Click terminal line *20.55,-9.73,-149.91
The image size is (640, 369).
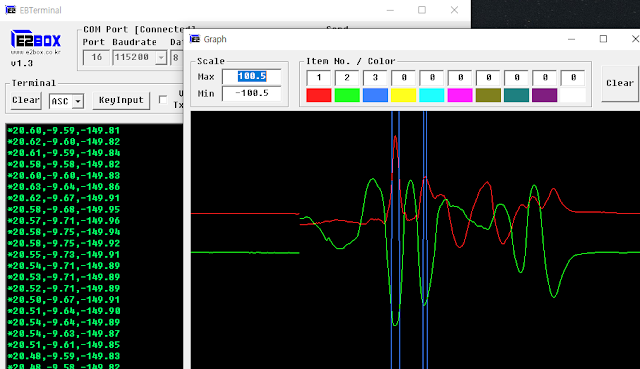pyautogui.click(x=64, y=255)
